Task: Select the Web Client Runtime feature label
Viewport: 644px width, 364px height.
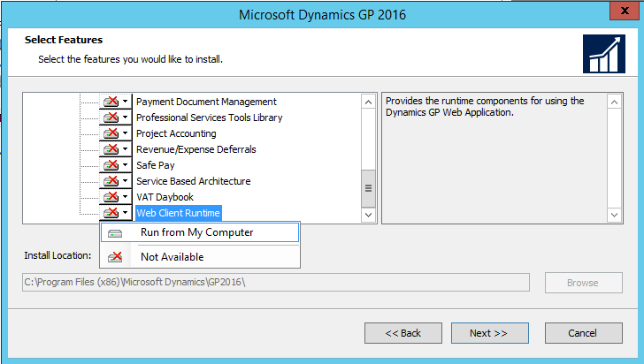Action: click(x=178, y=213)
